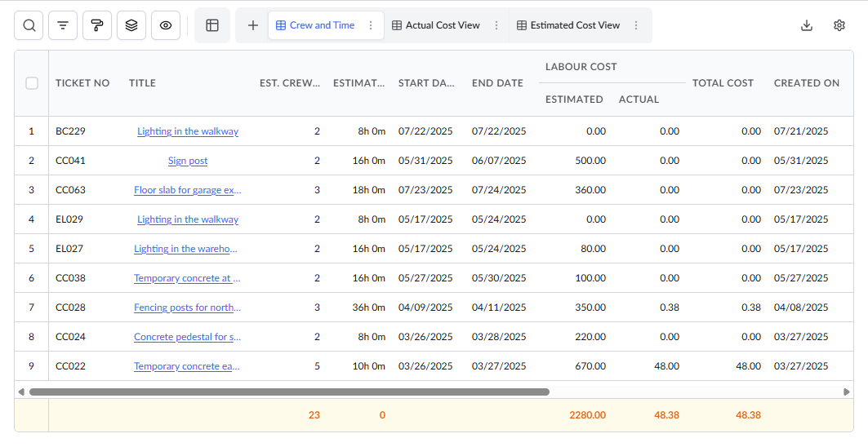Open the search magnifier tool
The image size is (868, 447).
[x=29, y=25]
